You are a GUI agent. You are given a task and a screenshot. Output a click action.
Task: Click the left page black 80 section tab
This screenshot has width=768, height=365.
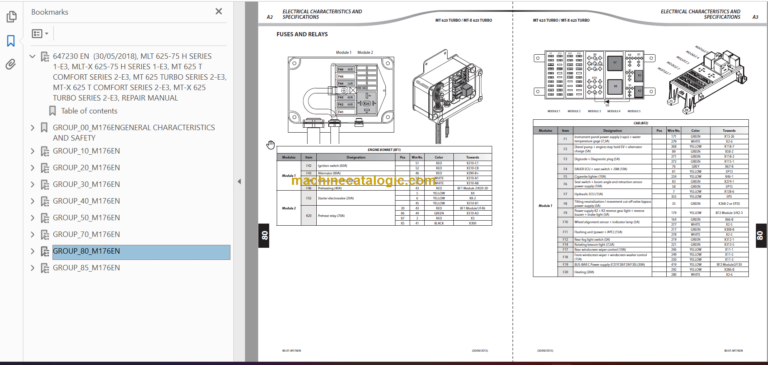click(264, 236)
